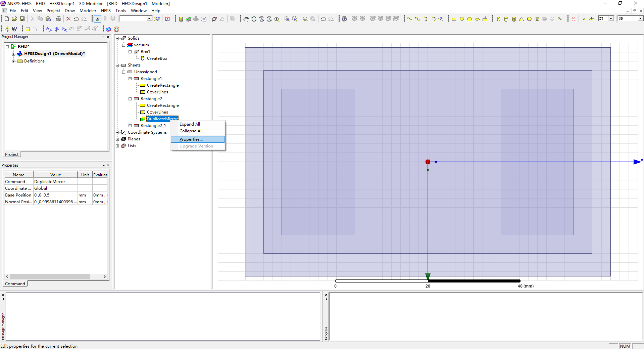Image resolution: width=644 pixels, height=349 pixels.
Task: Expand the Rectangle2_1 tree node
Action: click(x=130, y=126)
